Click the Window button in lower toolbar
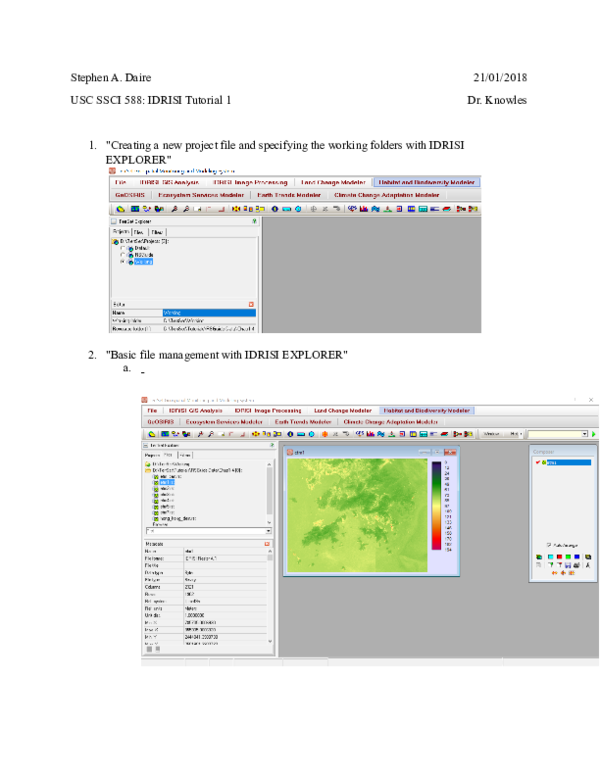The width and height of the screenshot is (600, 776). [491, 434]
